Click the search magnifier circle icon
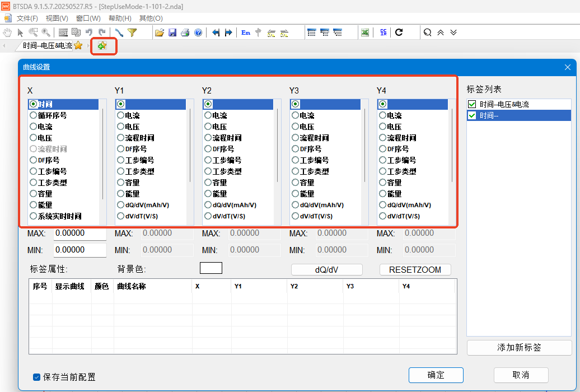Image resolution: width=580 pixels, height=392 pixels. click(428, 32)
